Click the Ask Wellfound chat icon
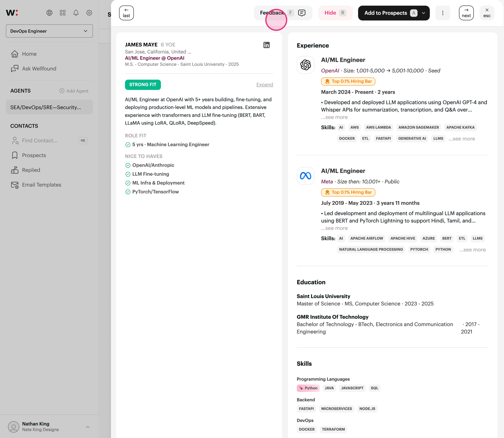This screenshot has width=504, height=438. click(14, 69)
